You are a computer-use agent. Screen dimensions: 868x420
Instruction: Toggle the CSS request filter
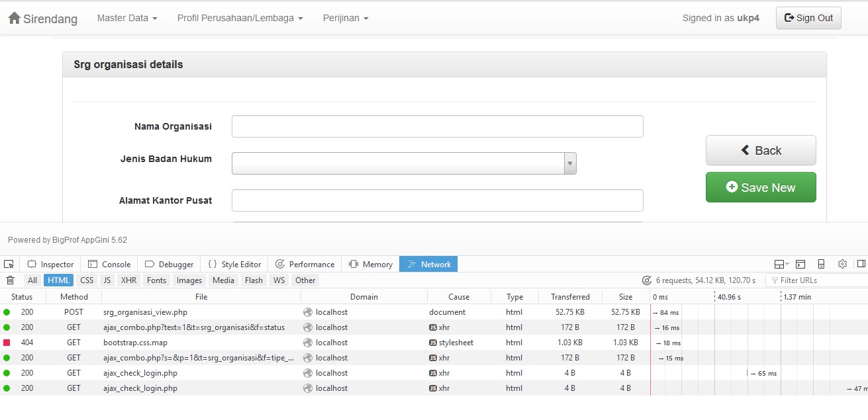tap(87, 280)
